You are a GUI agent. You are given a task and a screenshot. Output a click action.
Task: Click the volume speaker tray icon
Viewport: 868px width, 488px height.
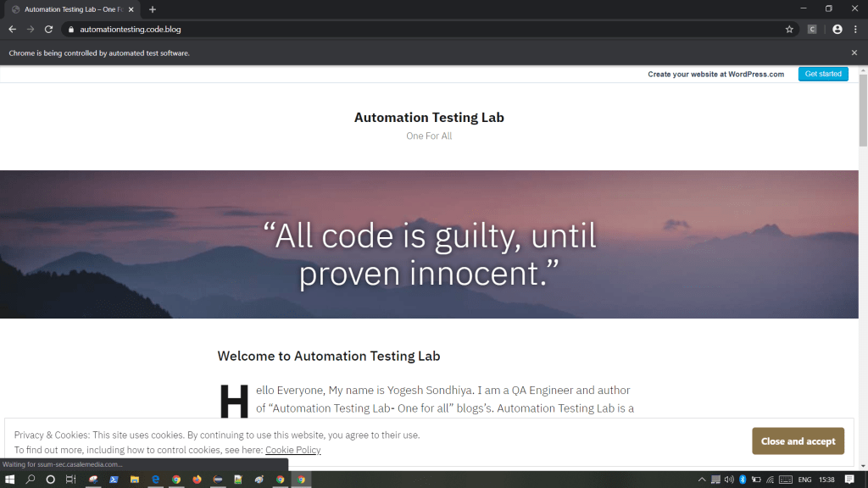(x=729, y=480)
